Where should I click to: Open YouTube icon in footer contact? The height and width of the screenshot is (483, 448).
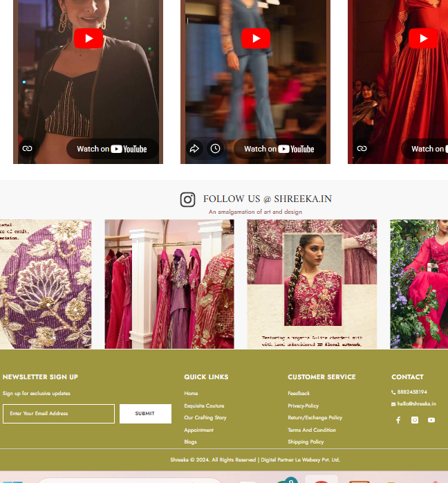point(431,420)
